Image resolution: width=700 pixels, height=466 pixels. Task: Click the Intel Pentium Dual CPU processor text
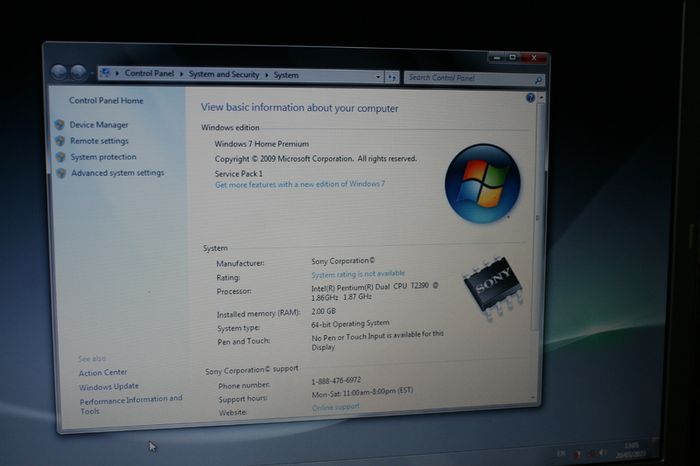pyautogui.click(x=375, y=291)
